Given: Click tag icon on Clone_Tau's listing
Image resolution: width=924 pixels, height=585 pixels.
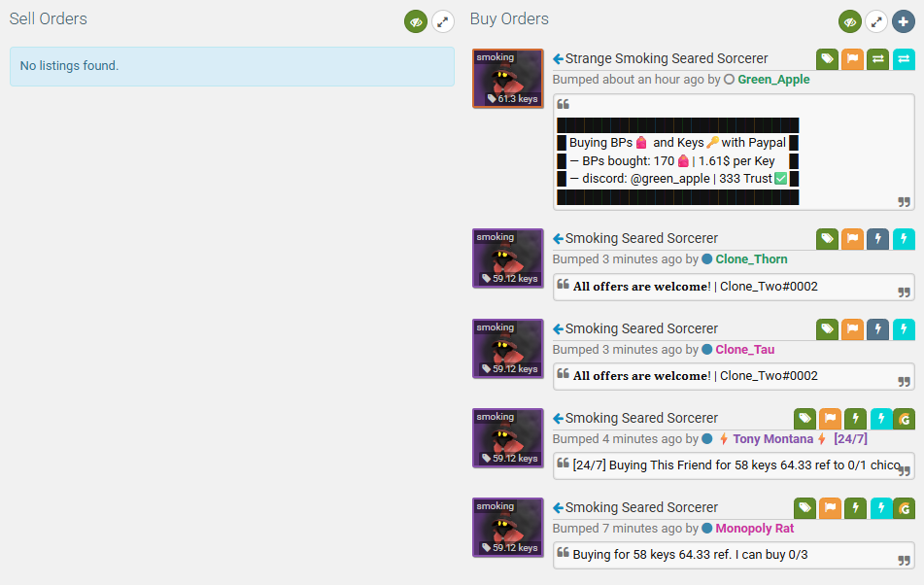Looking at the screenshot, I should [828, 328].
